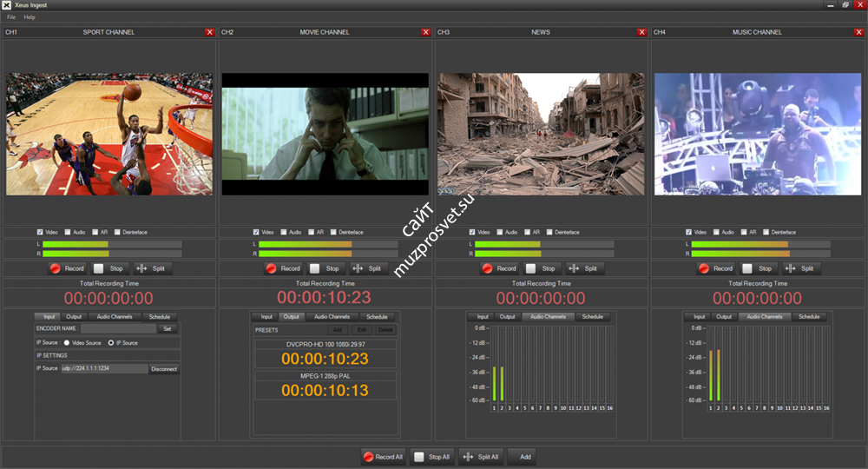Image resolution: width=868 pixels, height=469 pixels.
Task: Enable Audio checkbox in CH1
Action: (x=68, y=232)
